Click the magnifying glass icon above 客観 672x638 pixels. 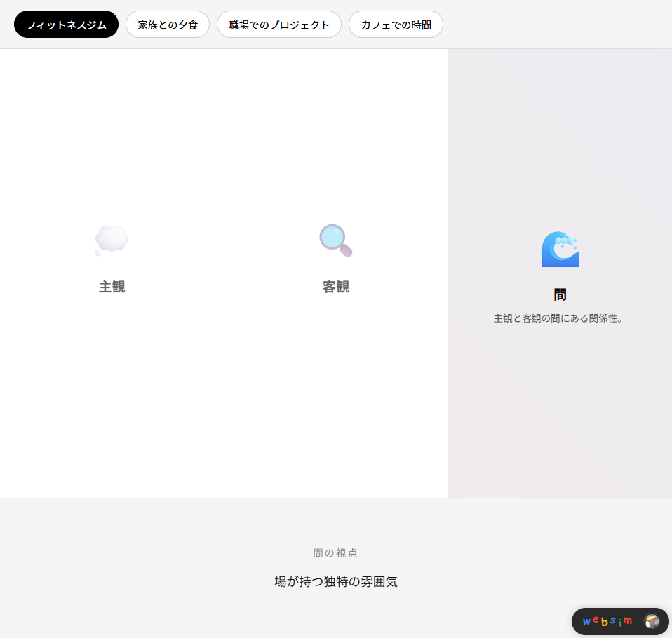point(336,240)
